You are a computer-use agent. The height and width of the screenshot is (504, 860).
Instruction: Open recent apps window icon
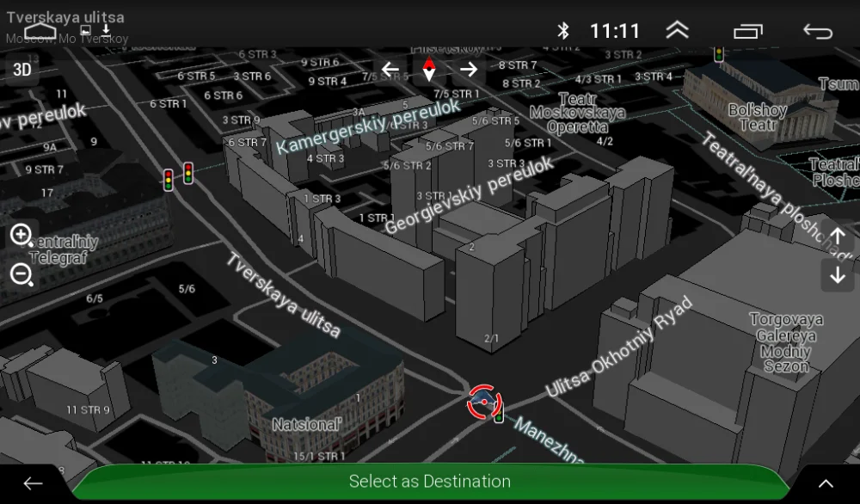748,31
